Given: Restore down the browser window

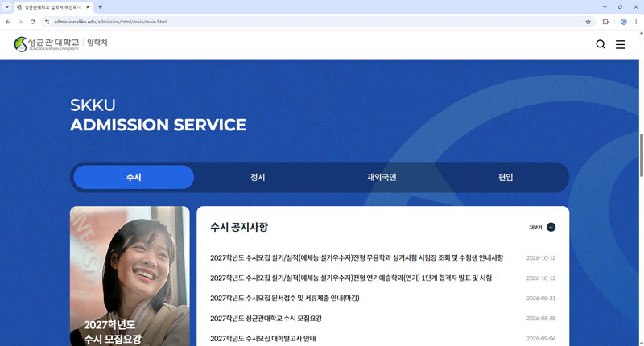Looking at the screenshot, I should (x=620, y=7).
